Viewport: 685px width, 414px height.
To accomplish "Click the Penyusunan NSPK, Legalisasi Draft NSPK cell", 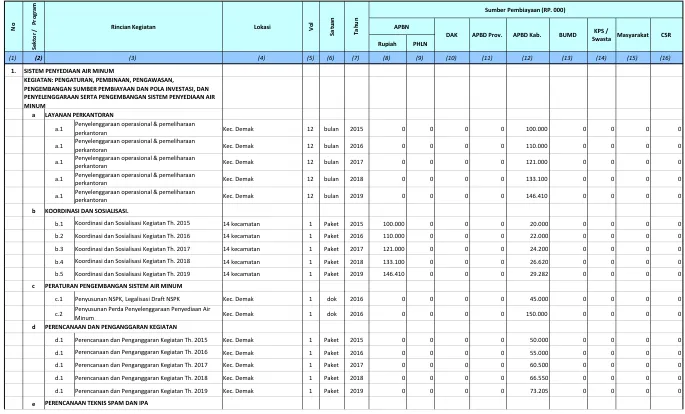I will (127, 299).
